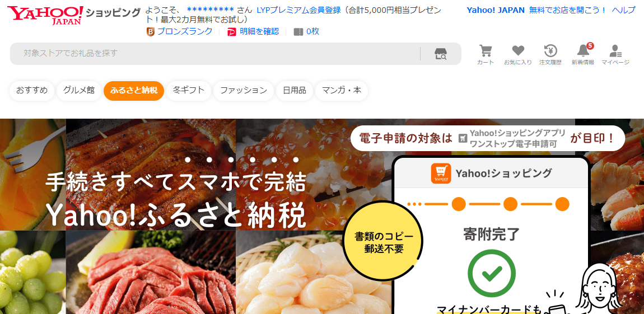Open the ファッション category tab

[x=244, y=91]
